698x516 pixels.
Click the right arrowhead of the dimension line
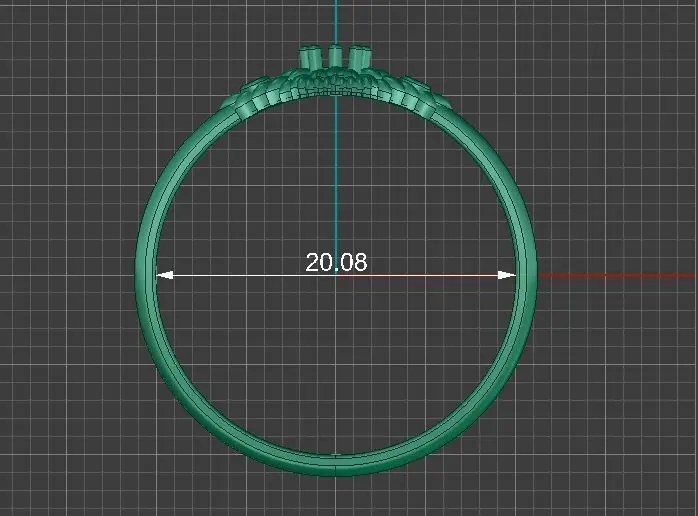(x=507, y=276)
